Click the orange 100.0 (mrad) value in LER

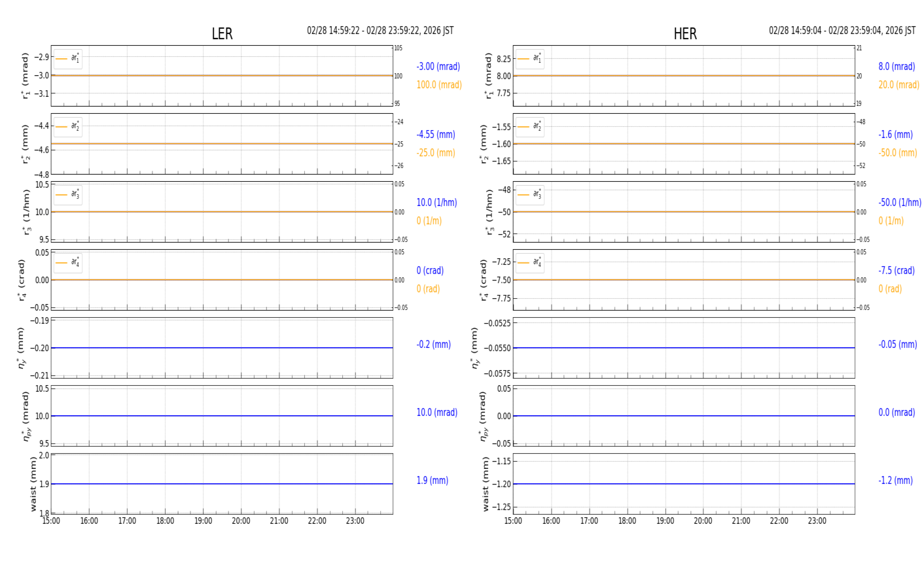pos(439,85)
